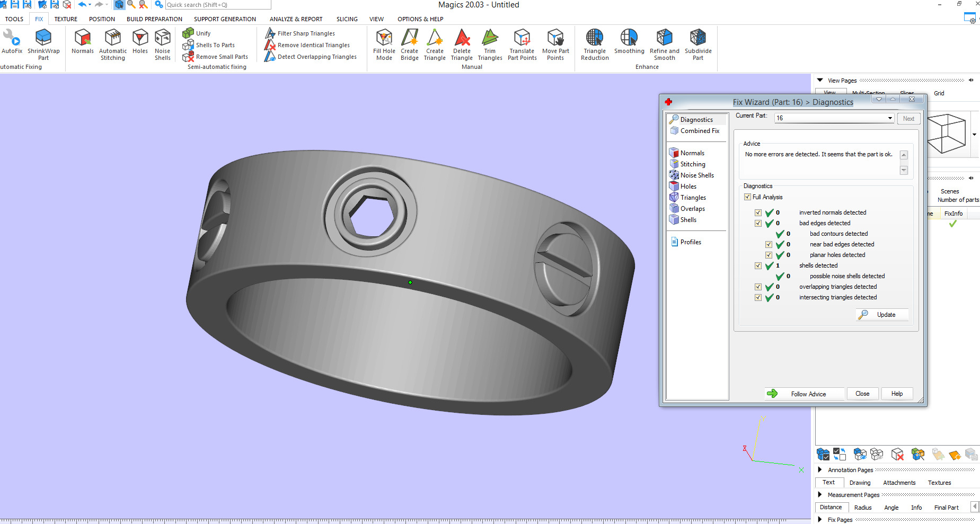Focus the Quick search field
The width and height of the screenshot is (980, 524).
click(218, 5)
